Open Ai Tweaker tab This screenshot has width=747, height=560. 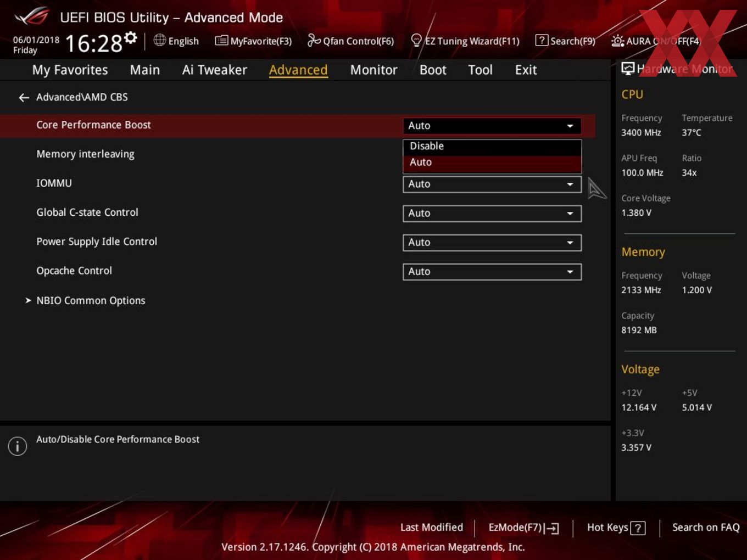215,70
